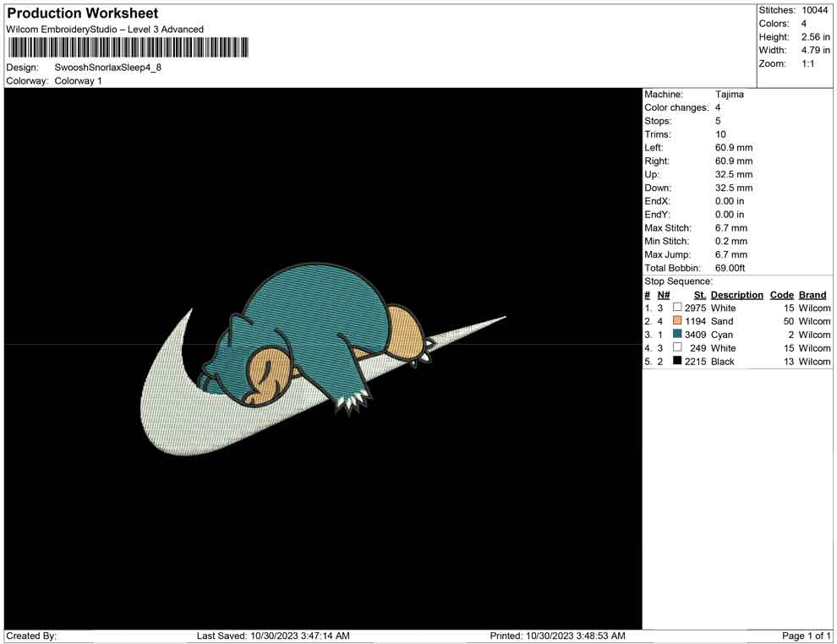Click the N# column header
This screenshot has height=644, width=837.
(664, 295)
